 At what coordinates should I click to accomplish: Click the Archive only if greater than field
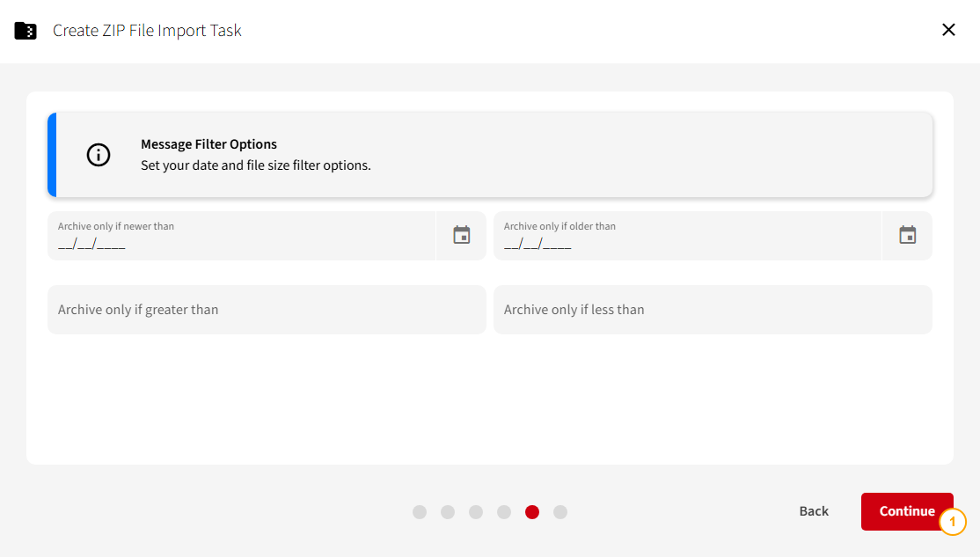(267, 310)
